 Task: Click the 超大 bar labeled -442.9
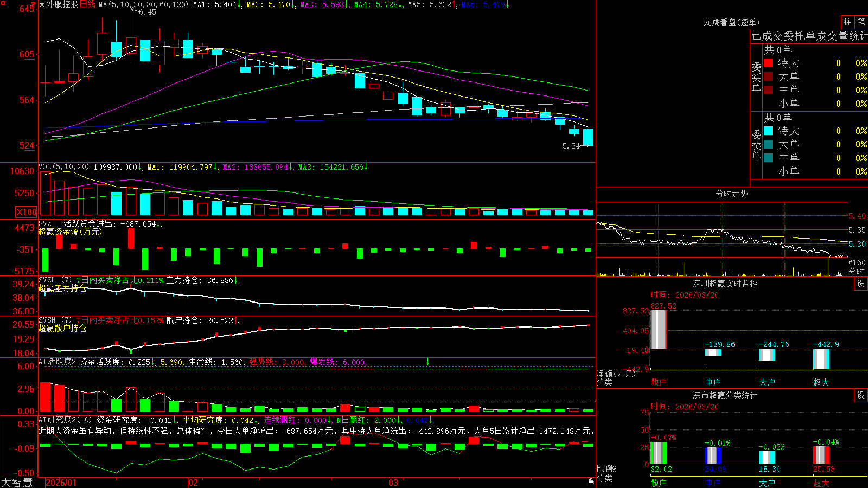(821, 359)
